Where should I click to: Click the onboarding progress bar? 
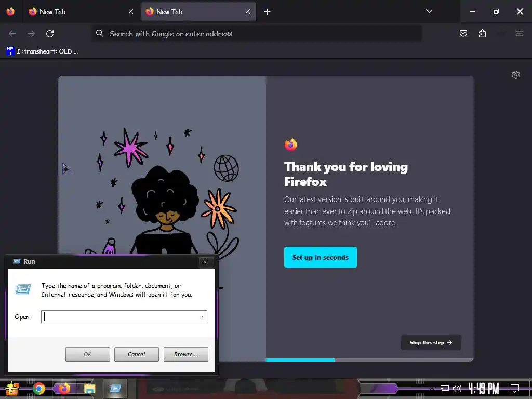pos(369,360)
